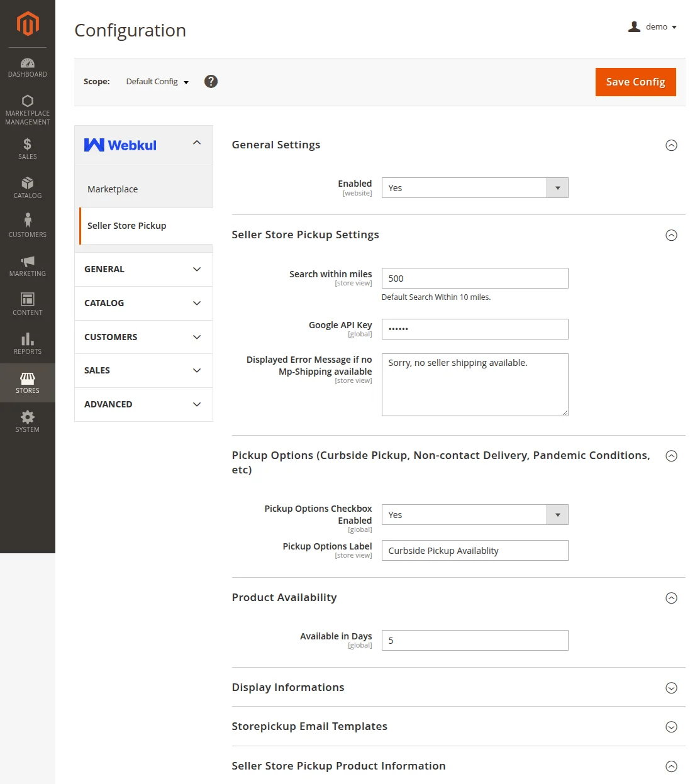695x784 pixels.
Task: Collapse the General Settings section
Action: pyautogui.click(x=671, y=145)
